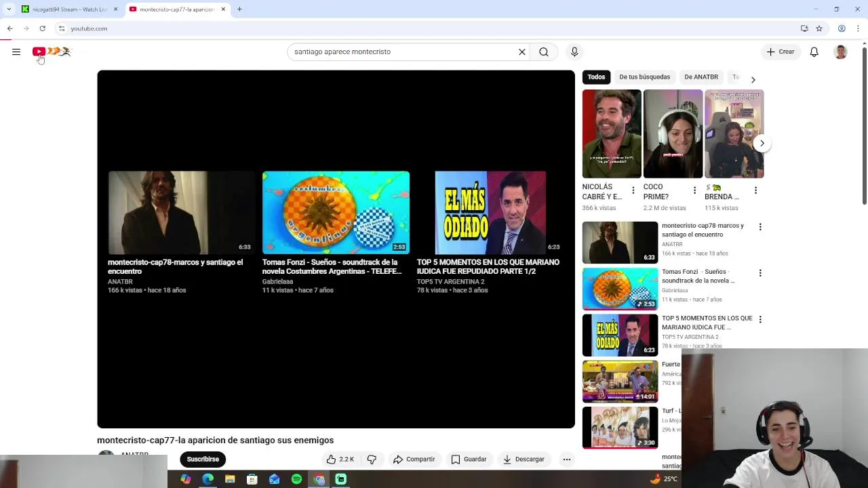The width and height of the screenshot is (868, 488).
Task: Play endscreen video montecristo-cap78 thumbnail
Action: tap(181, 212)
